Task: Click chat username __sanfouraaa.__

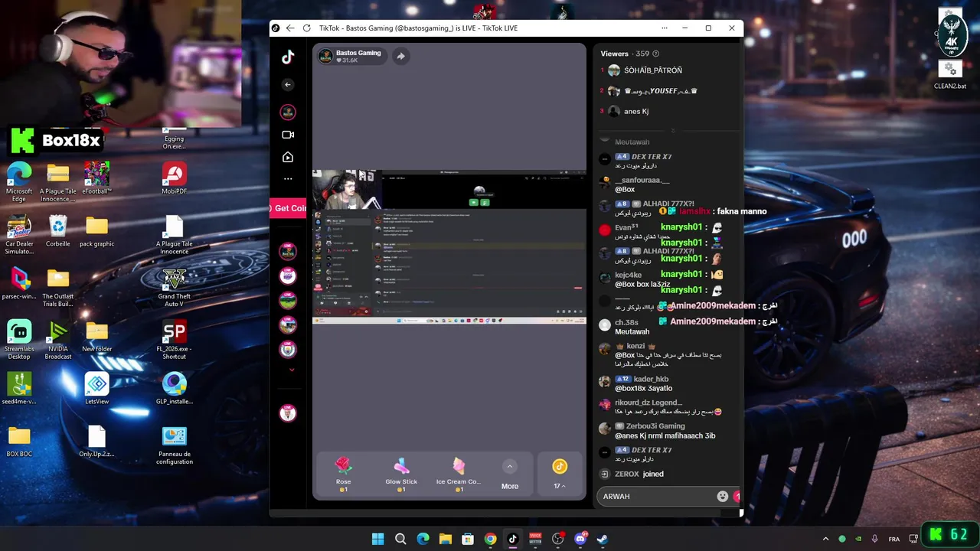Action: coord(642,180)
